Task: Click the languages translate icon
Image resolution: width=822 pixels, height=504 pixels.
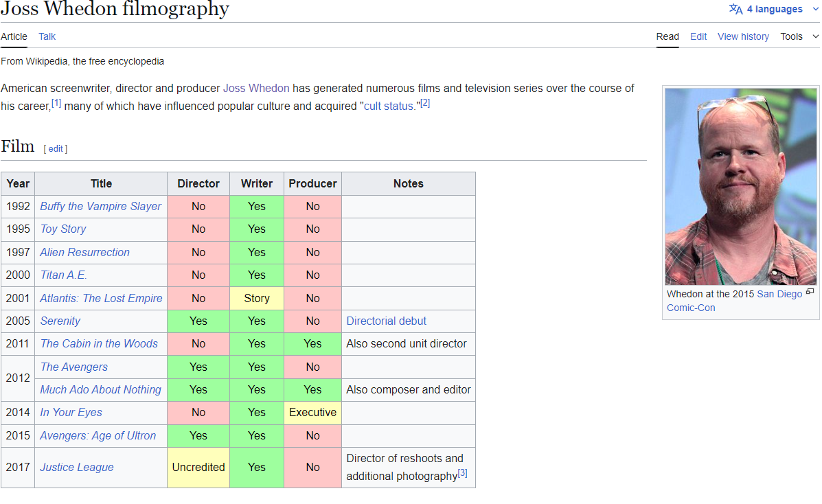Action: coord(735,9)
